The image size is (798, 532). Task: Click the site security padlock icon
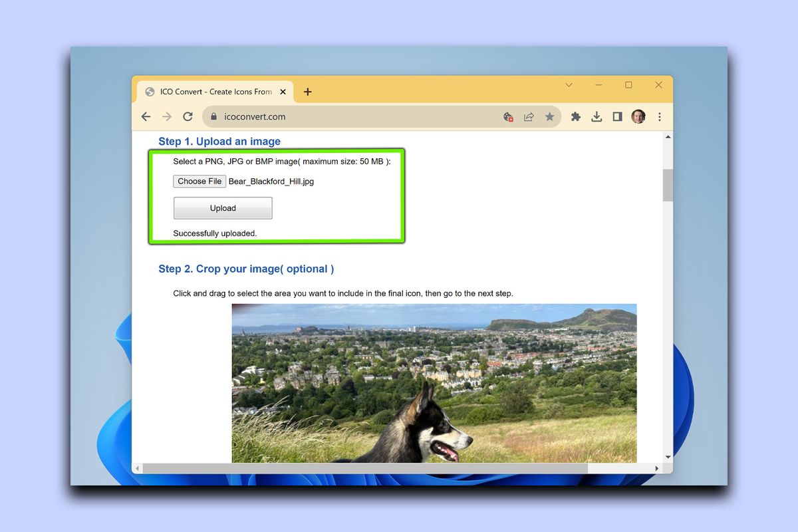[x=213, y=116]
